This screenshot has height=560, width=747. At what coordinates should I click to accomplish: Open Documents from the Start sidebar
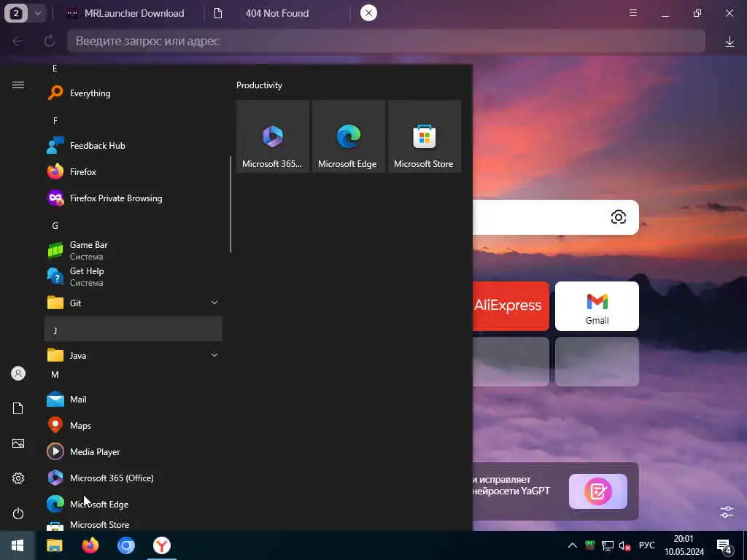(x=18, y=408)
